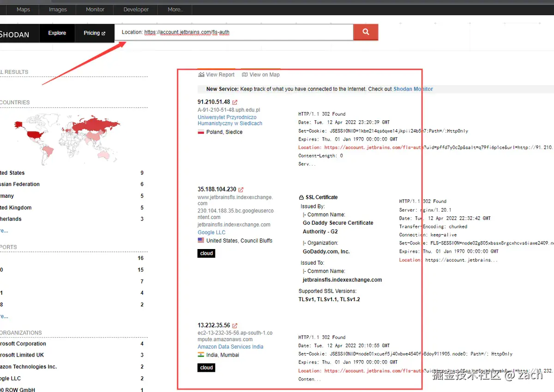Open IP address 91.210.51.48 result
The image size is (554, 392).
click(214, 102)
